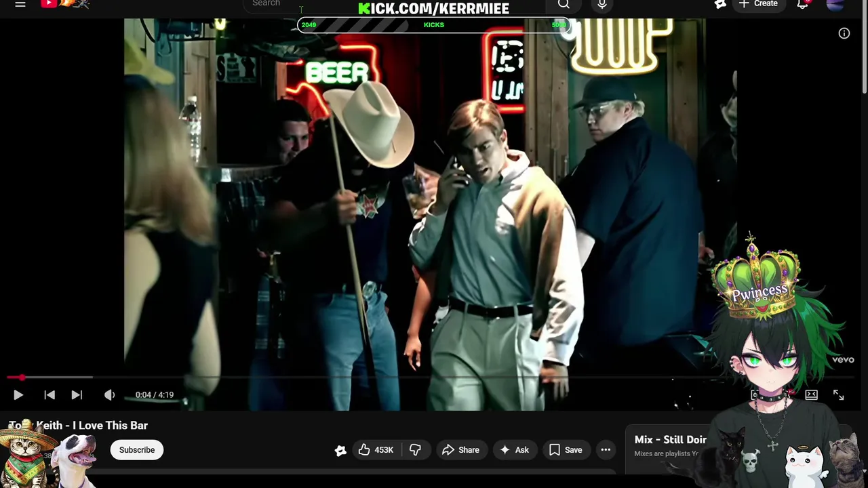
Task: Enter full screen mode
Action: click(x=839, y=395)
